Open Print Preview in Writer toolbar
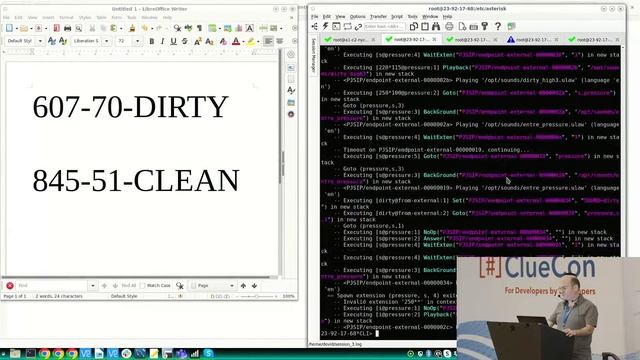This screenshot has width=640, height=360. 78,28
